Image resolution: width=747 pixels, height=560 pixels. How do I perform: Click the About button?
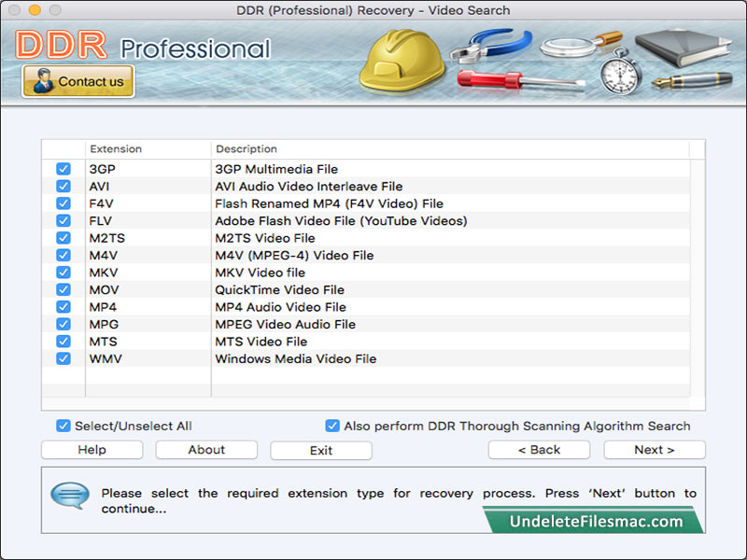(x=205, y=450)
